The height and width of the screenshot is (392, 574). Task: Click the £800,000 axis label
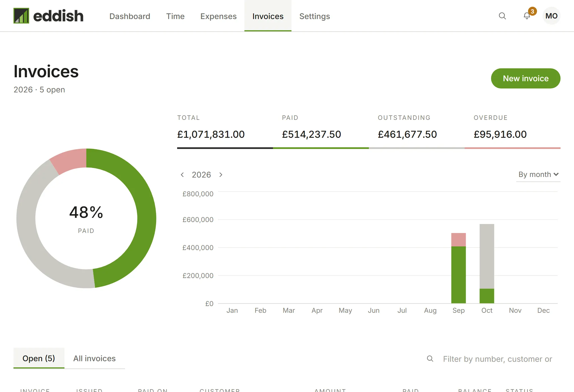click(198, 194)
